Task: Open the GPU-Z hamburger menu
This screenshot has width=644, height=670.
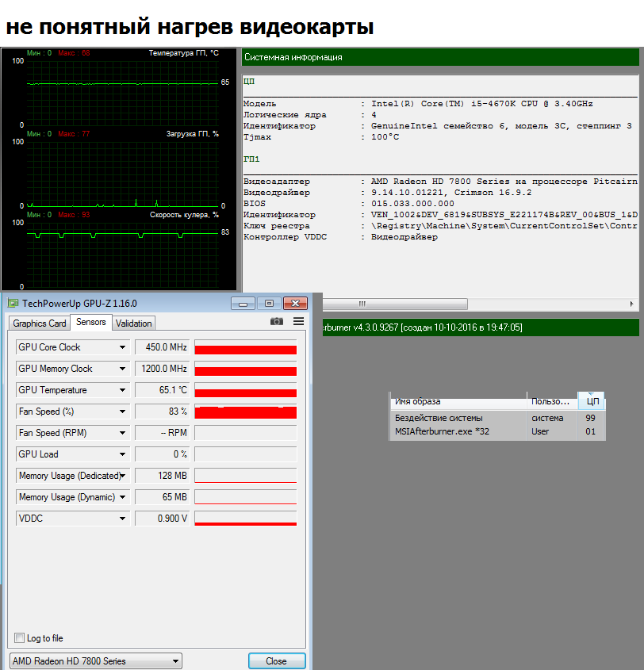Action: (x=298, y=321)
